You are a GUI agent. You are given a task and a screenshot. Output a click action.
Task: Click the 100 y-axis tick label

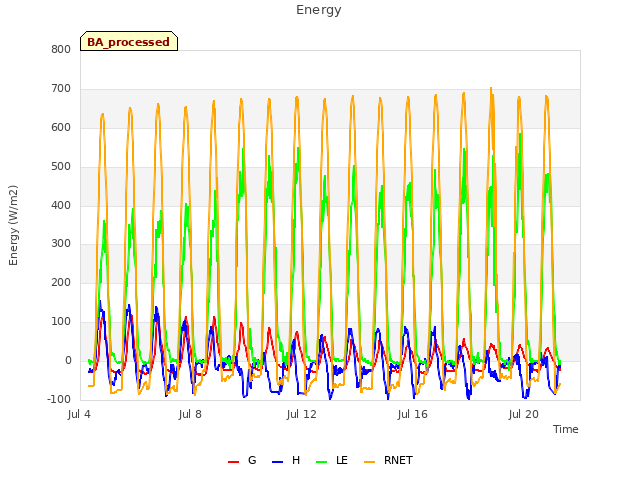61,322
